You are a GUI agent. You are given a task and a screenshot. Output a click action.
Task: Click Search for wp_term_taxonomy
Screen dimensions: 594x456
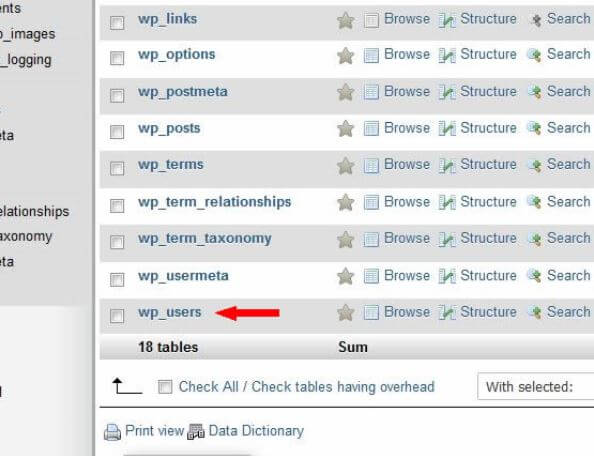pos(568,238)
